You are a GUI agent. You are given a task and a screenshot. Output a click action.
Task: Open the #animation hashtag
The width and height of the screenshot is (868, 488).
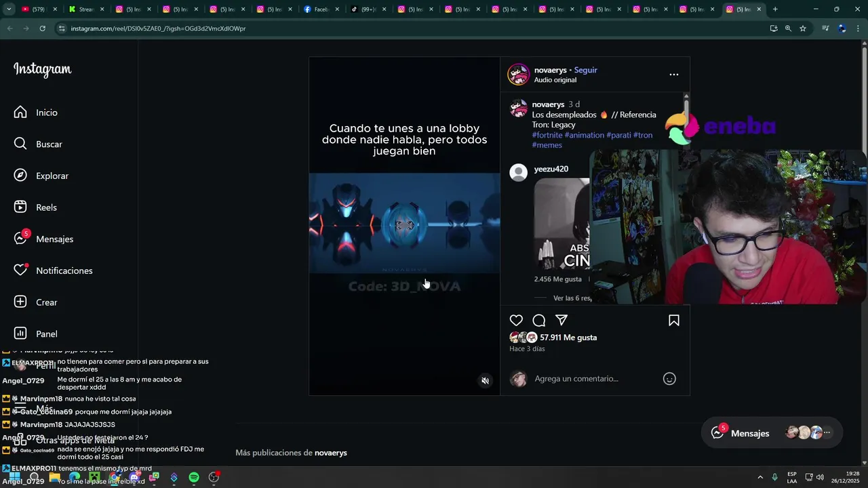click(x=584, y=135)
